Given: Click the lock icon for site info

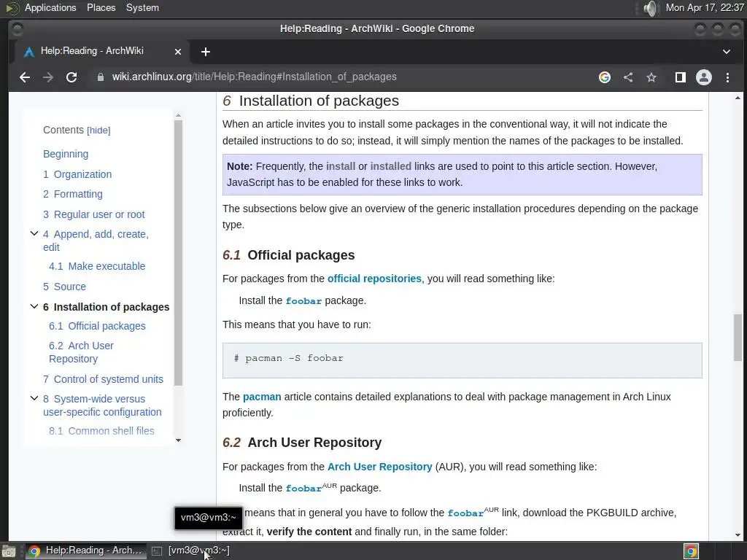Looking at the screenshot, I should coord(100,77).
